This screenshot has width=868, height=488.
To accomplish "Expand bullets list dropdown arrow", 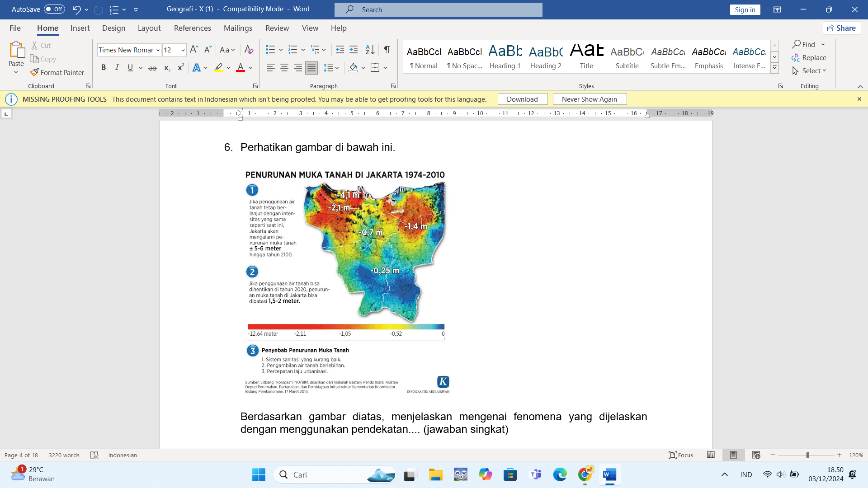I will coord(281,50).
